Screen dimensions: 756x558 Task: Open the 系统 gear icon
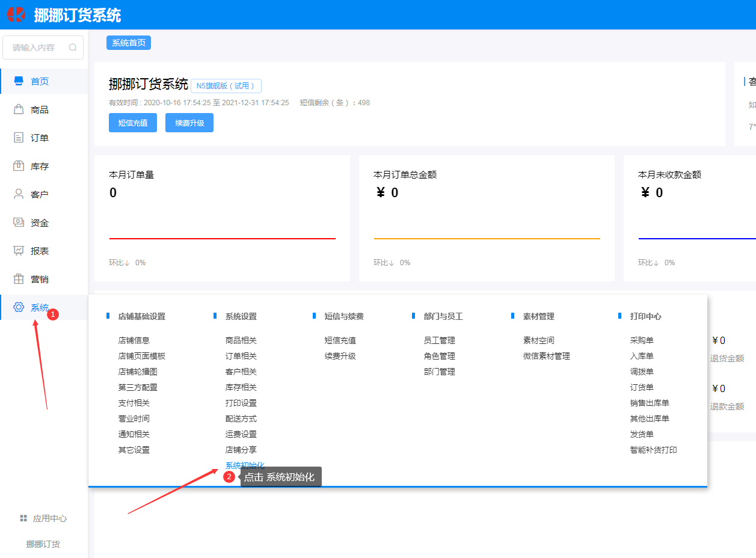[19, 307]
